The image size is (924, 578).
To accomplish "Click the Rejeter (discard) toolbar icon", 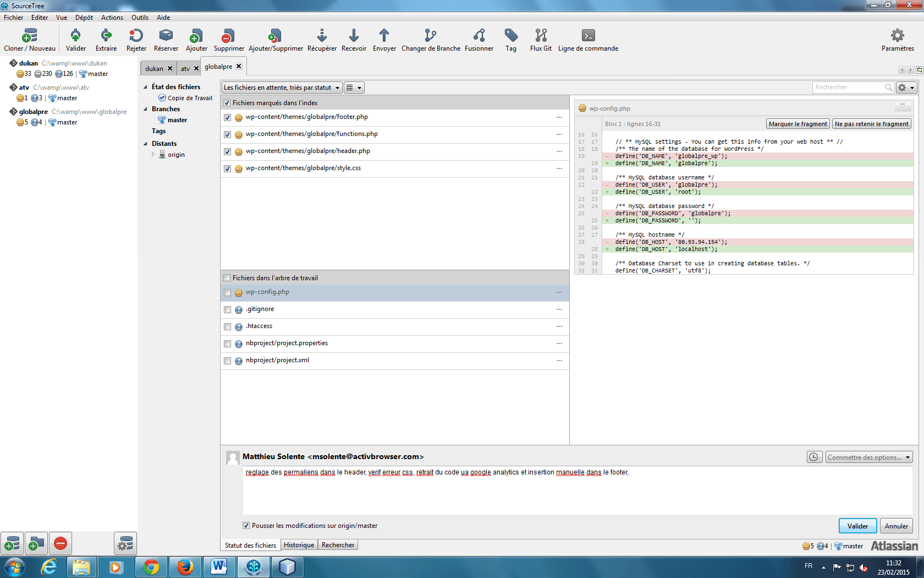I will click(x=136, y=36).
